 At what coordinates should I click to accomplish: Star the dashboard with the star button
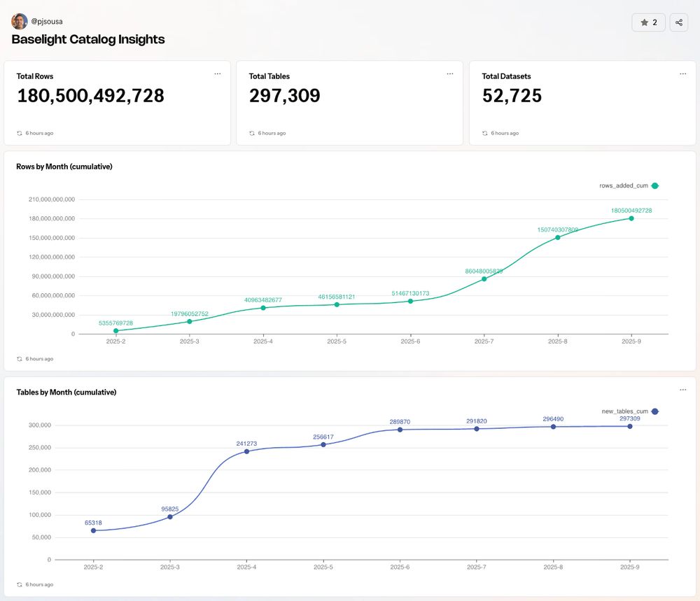648,22
